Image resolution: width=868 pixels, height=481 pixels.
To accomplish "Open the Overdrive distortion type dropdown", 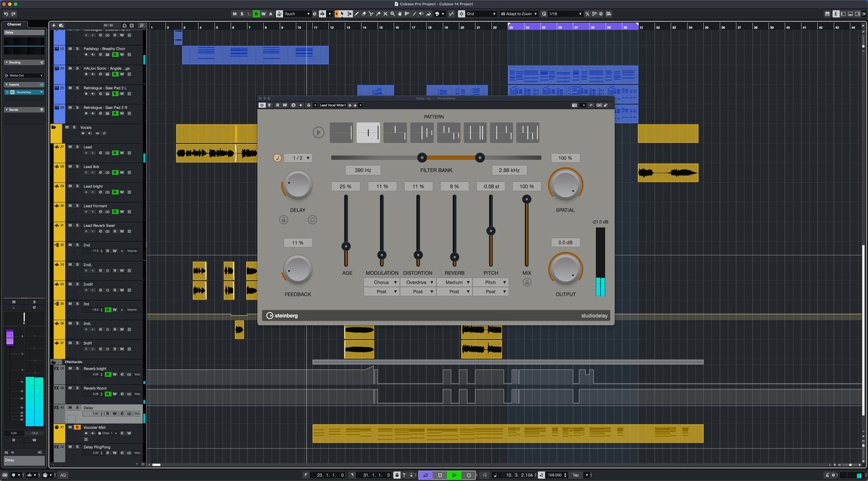I will click(418, 282).
